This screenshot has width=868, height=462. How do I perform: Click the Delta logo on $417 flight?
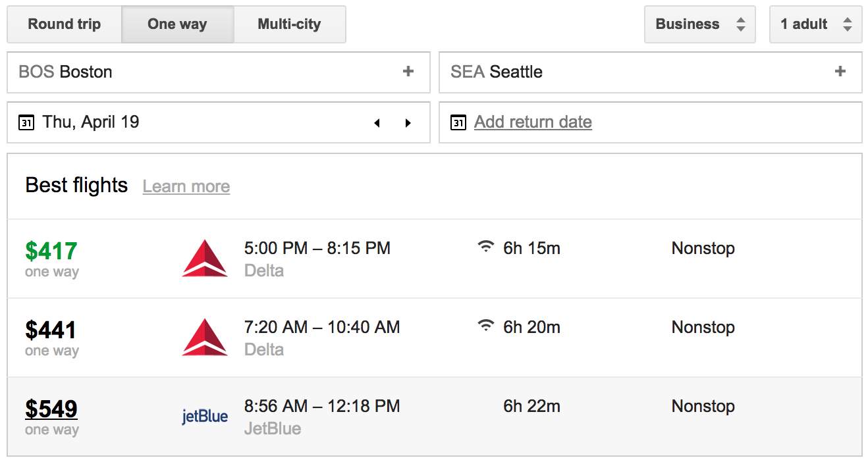(x=205, y=259)
